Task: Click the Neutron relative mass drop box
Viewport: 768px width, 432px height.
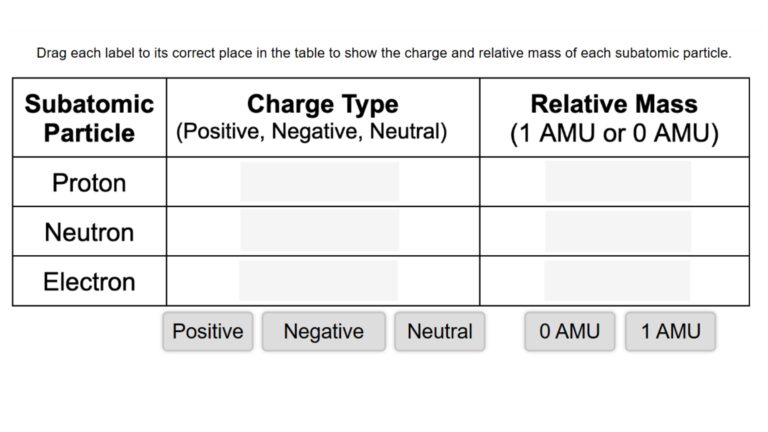Action: coord(617,231)
